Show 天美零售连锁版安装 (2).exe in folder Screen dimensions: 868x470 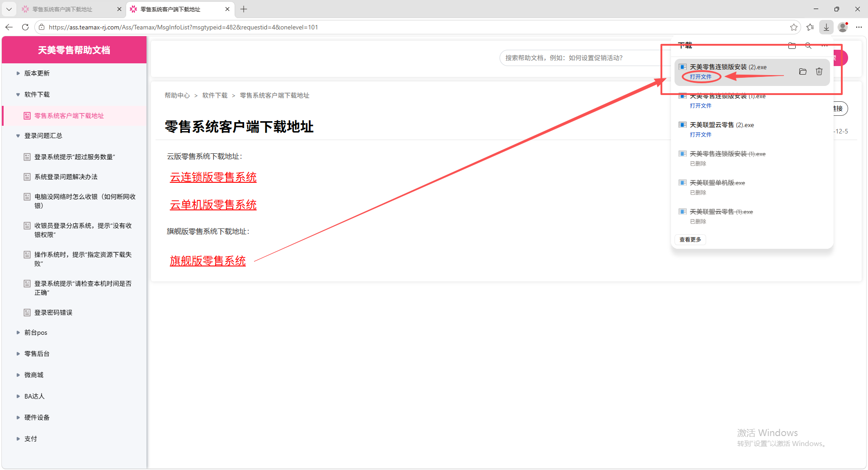tap(803, 71)
